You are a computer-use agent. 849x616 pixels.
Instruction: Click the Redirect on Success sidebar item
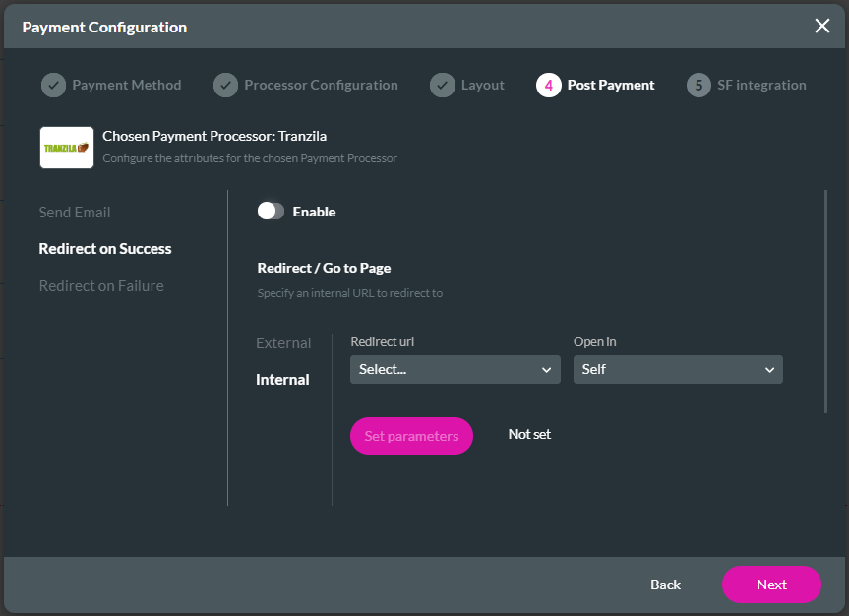tap(105, 248)
